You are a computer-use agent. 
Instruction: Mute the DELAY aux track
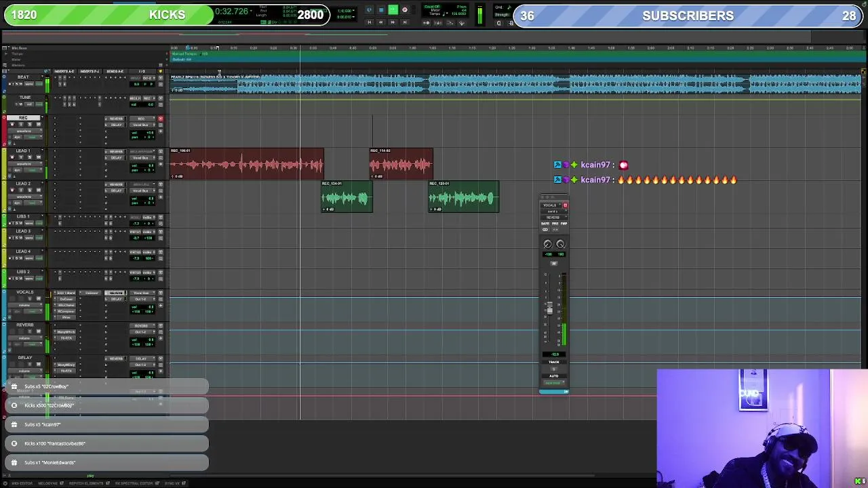[x=39, y=364]
